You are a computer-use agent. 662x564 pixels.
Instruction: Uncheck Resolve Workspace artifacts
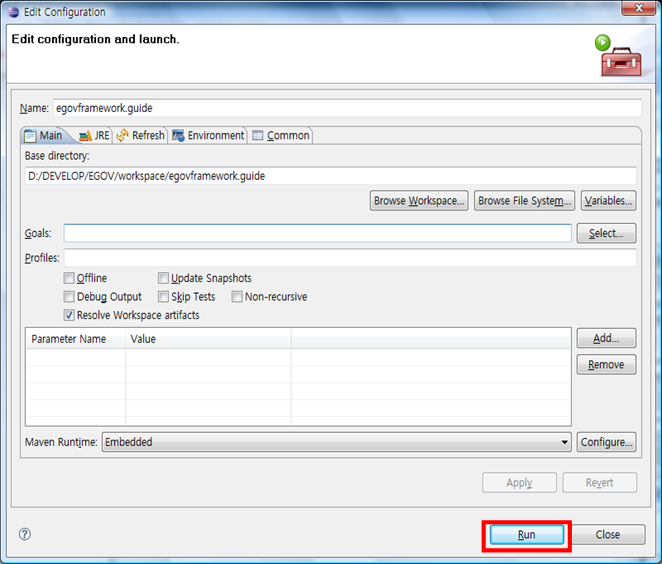[69, 315]
